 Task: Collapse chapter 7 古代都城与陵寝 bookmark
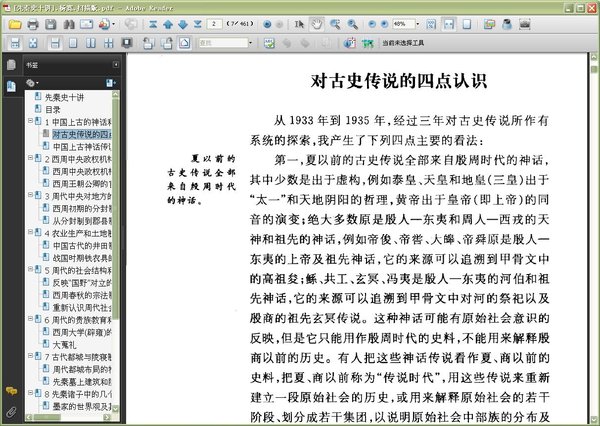30,356
